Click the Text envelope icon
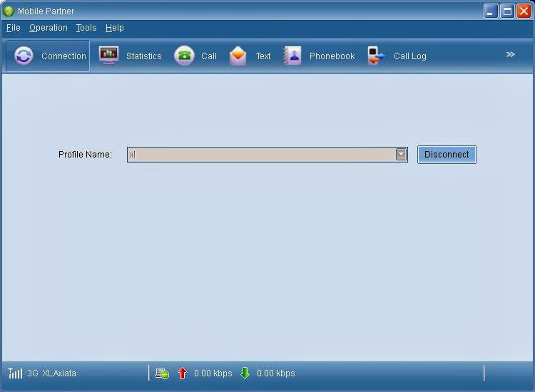 pyautogui.click(x=238, y=56)
